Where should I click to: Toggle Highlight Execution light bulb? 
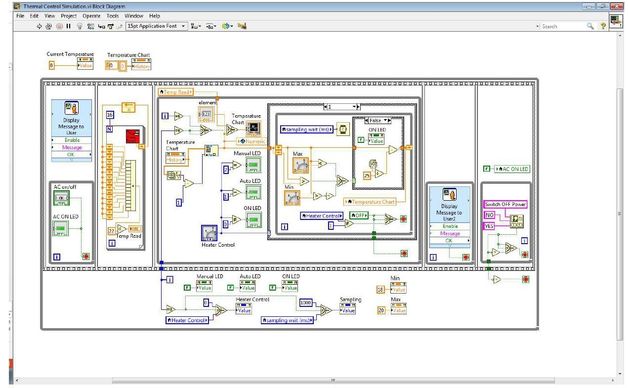click(80, 26)
